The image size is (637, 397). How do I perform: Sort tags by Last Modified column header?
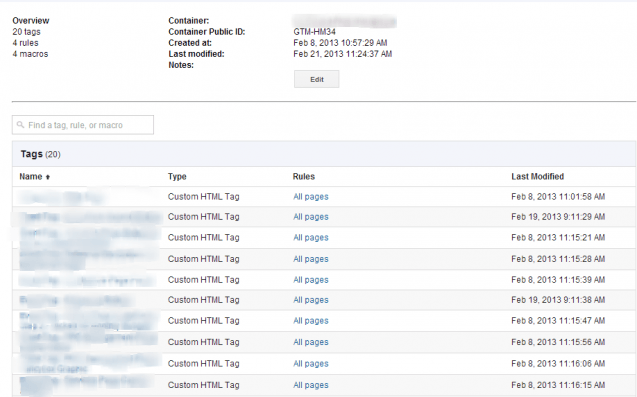(x=537, y=177)
